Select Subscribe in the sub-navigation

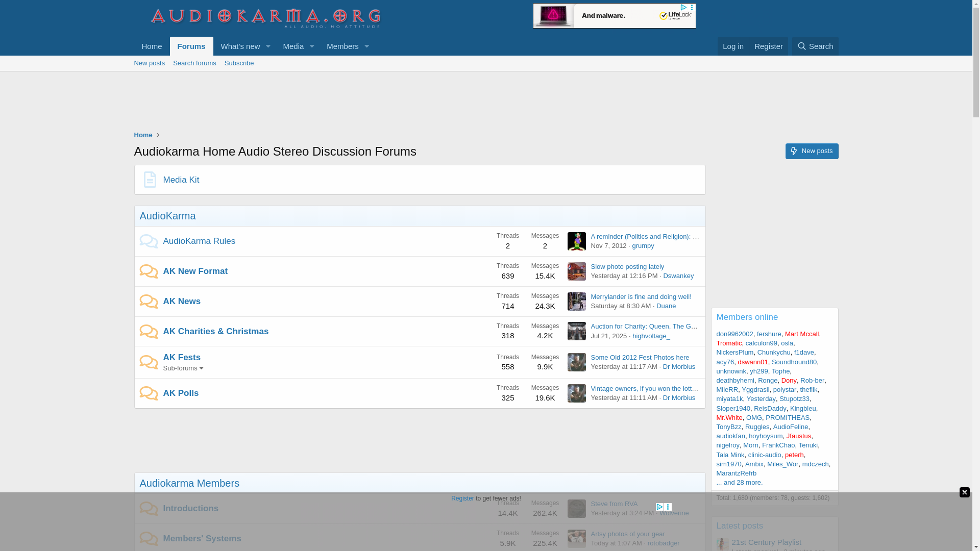click(x=239, y=63)
